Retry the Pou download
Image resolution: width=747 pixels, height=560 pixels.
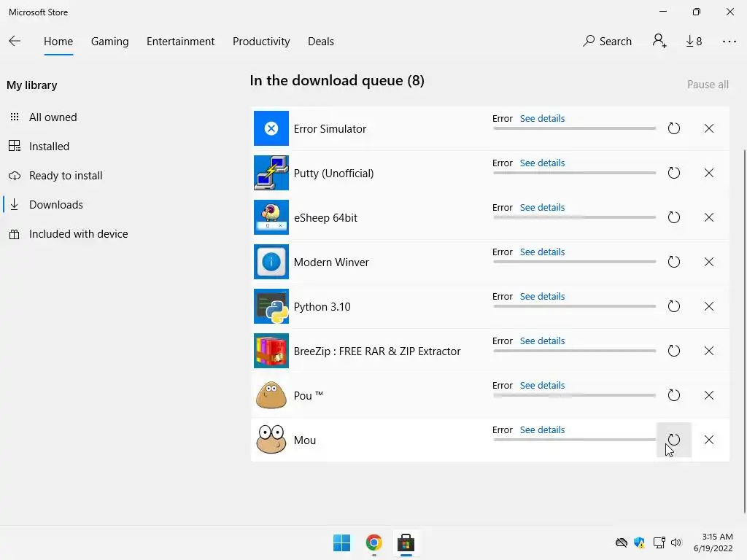click(673, 395)
